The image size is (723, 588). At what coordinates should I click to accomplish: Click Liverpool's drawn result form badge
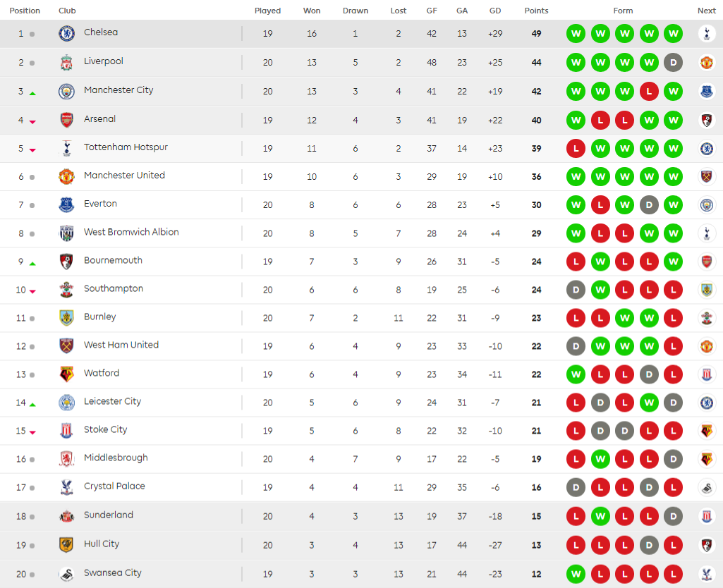pyautogui.click(x=673, y=62)
